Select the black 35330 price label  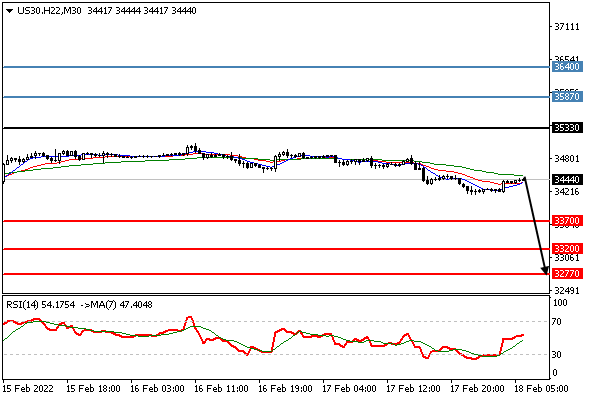pyautogui.click(x=567, y=128)
